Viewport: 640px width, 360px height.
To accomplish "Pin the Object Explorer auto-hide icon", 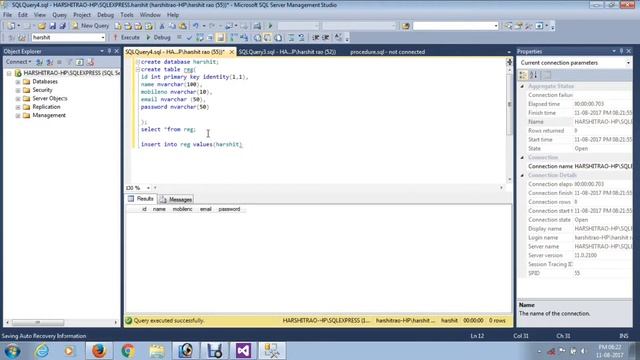I will 109,51.
